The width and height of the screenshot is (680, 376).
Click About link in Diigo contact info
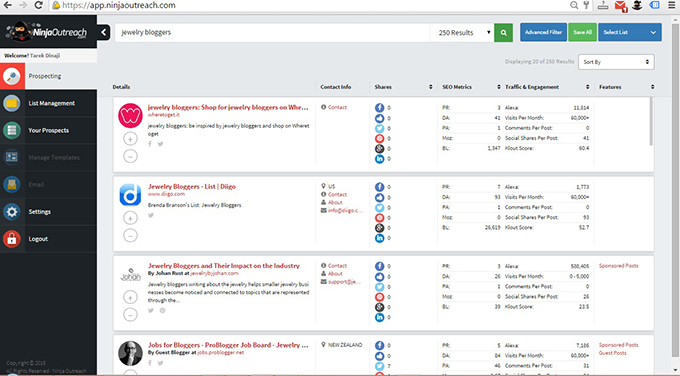[335, 203]
